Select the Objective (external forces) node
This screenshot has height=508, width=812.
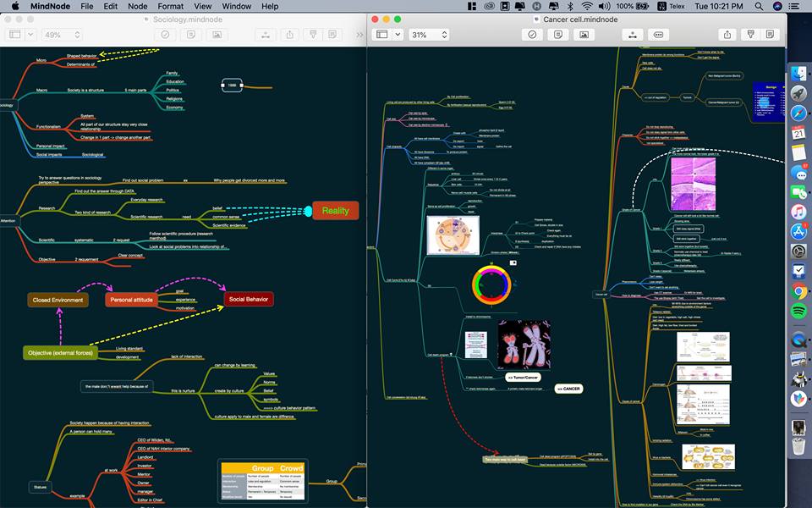pyautogui.click(x=61, y=352)
